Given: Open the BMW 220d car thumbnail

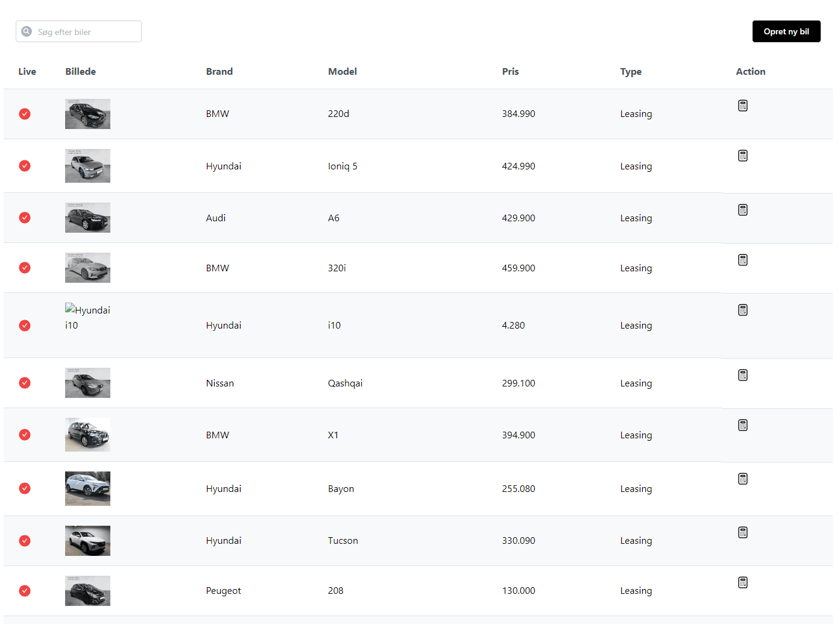Looking at the screenshot, I should point(87,114).
